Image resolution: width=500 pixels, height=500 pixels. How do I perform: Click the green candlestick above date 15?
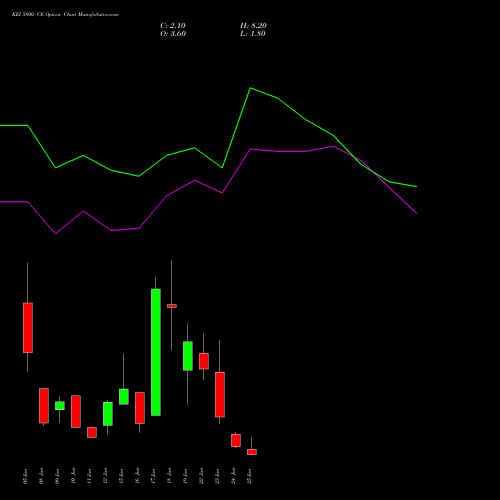(124, 397)
